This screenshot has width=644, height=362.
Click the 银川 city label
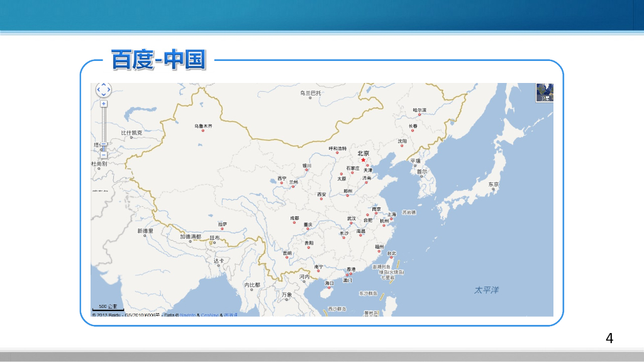point(307,165)
